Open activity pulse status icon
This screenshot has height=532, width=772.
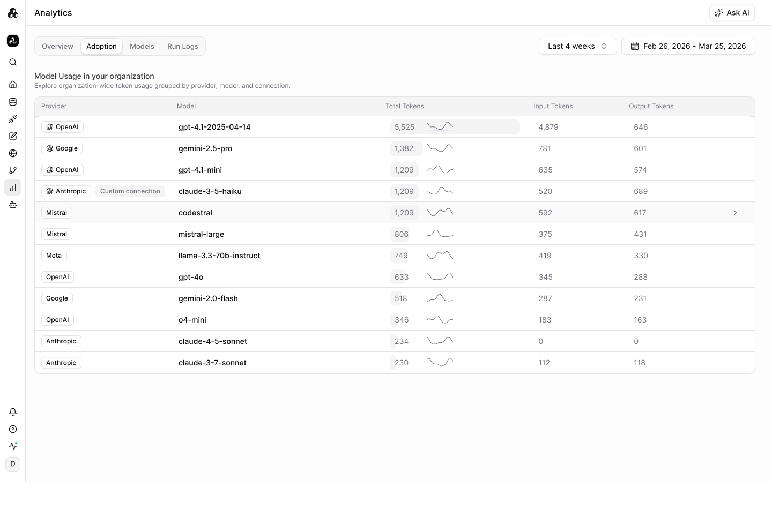point(13,446)
